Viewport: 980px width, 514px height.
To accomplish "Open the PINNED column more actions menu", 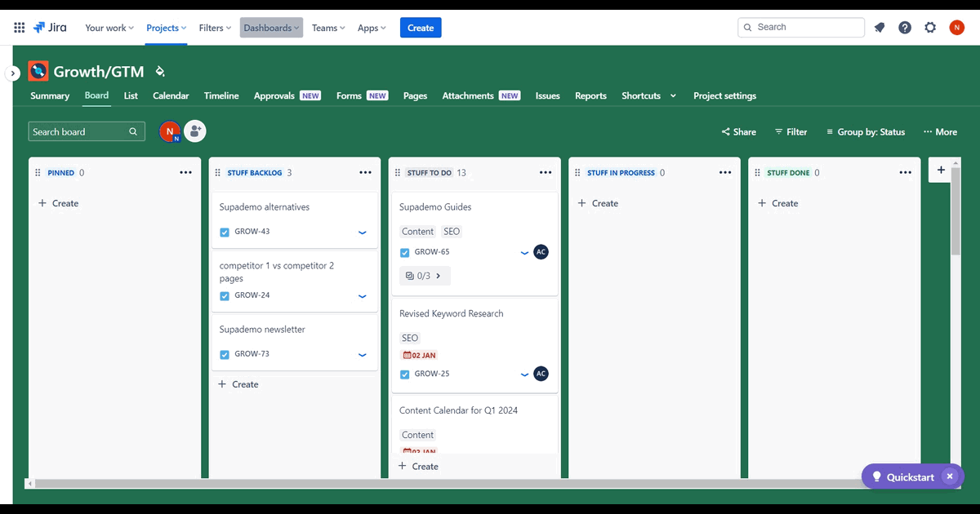I will (186, 173).
